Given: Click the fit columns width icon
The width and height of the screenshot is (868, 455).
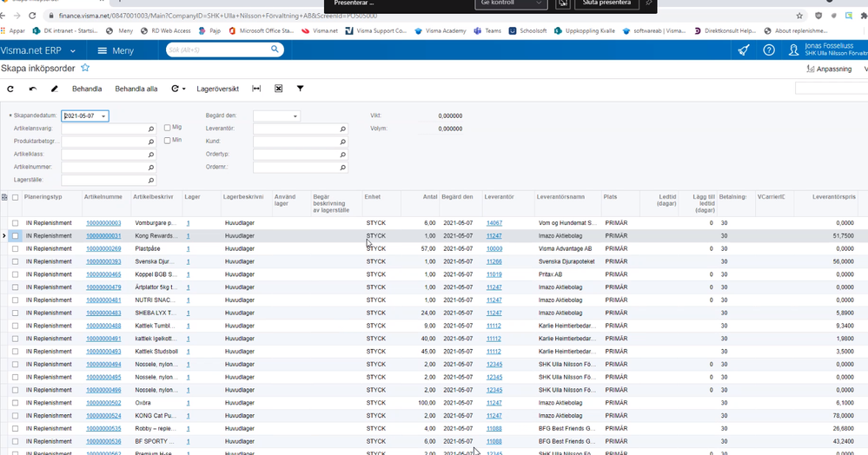Looking at the screenshot, I should point(256,89).
